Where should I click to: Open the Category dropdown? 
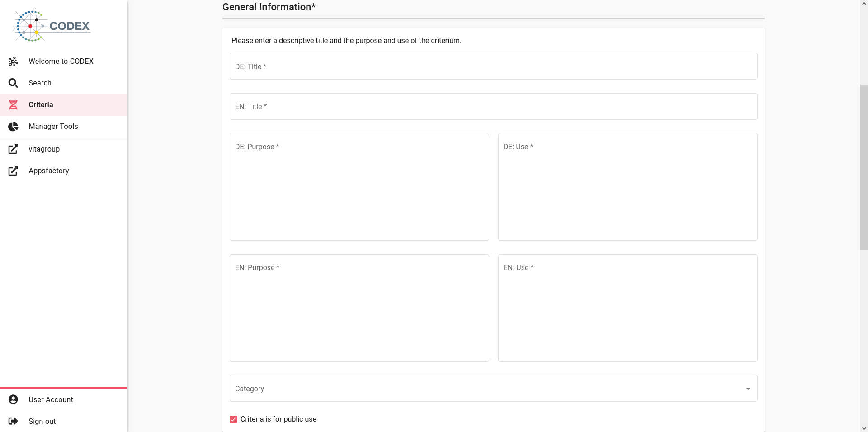click(x=493, y=389)
